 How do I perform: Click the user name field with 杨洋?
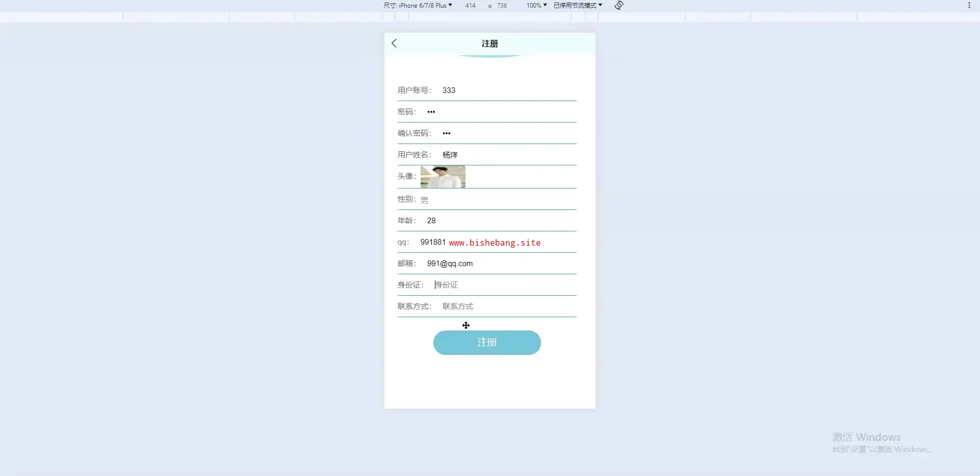(509, 155)
